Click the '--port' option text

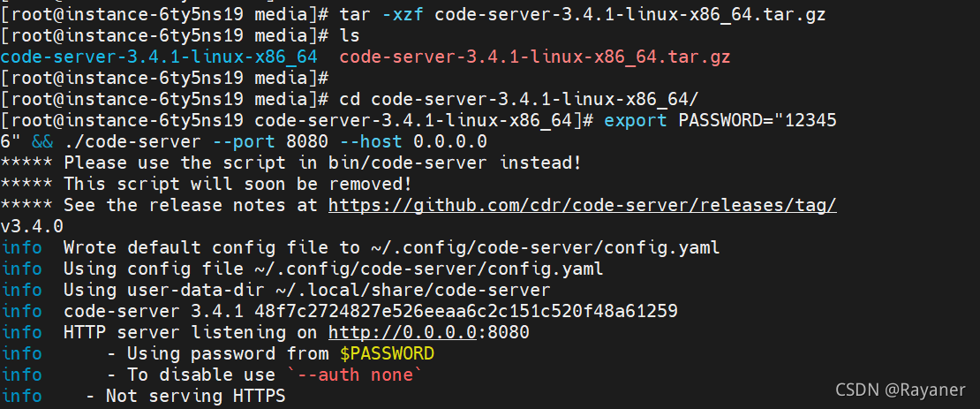click(244, 141)
